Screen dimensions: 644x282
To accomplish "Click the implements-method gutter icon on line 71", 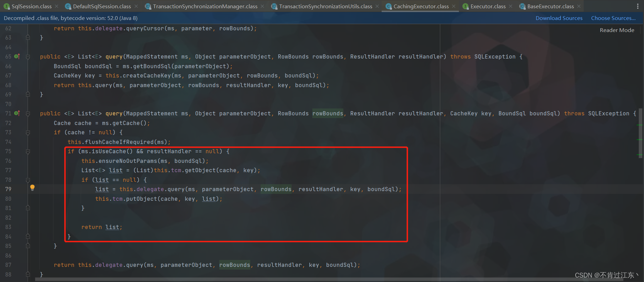I will [17, 113].
